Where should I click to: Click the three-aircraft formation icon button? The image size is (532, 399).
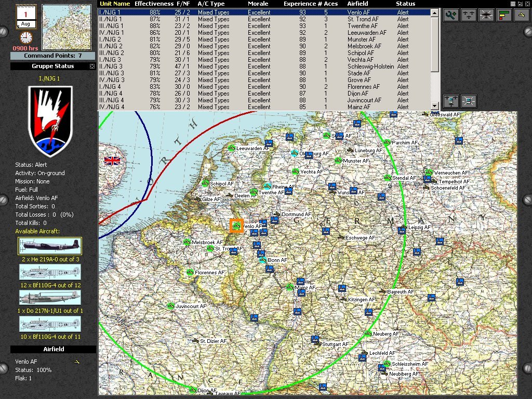coord(469,15)
